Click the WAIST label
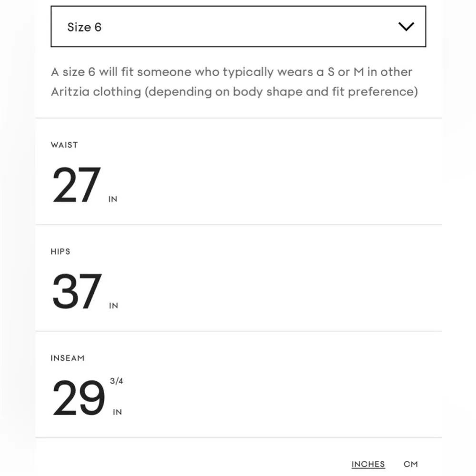 (64, 145)
